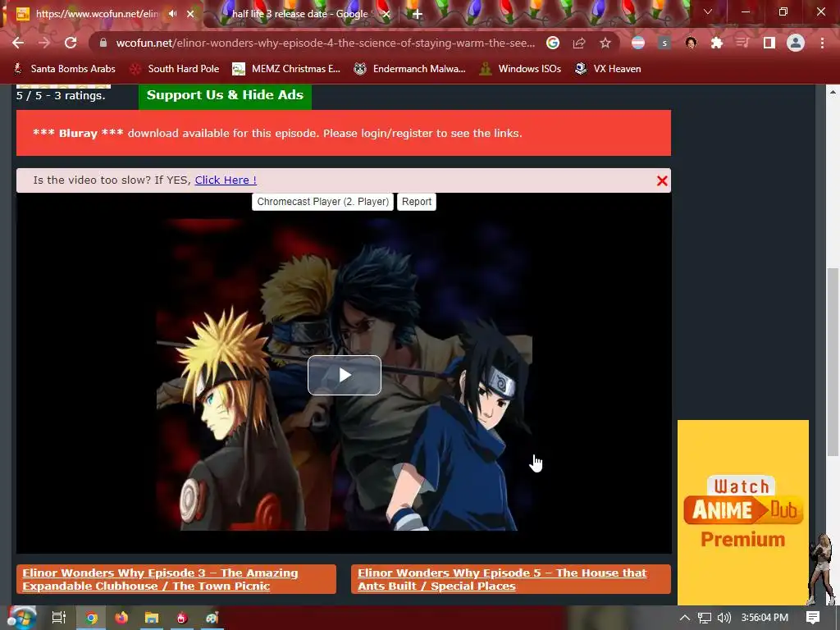Open MEMZ Christmas bookmark
Screen dimensions: 840x630
tap(286, 69)
